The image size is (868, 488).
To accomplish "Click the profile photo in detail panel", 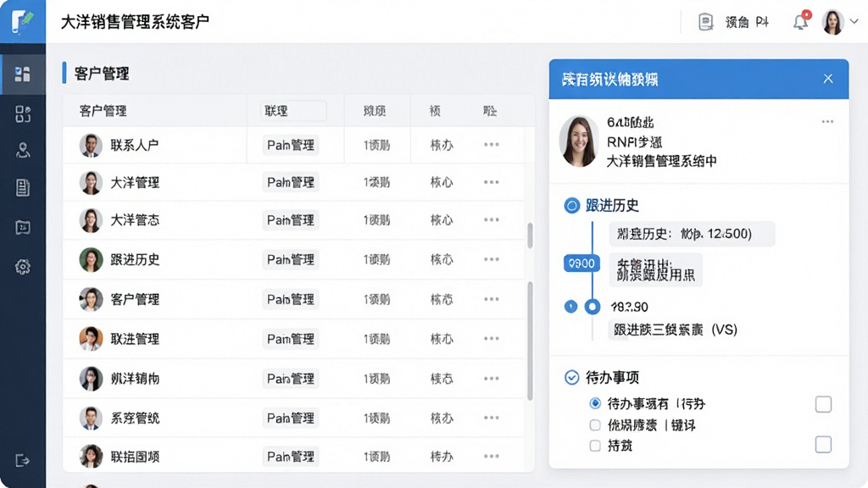I will [x=579, y=141].
